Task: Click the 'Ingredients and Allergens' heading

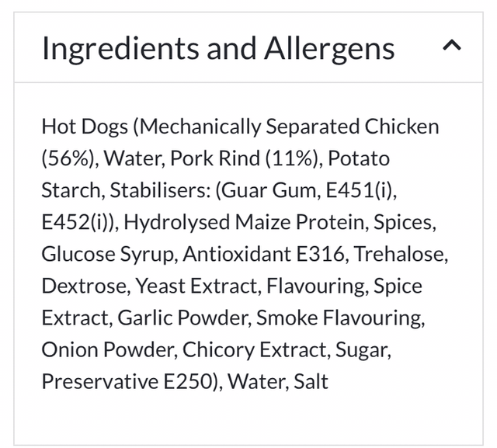Action: click(x=218, y=48)
